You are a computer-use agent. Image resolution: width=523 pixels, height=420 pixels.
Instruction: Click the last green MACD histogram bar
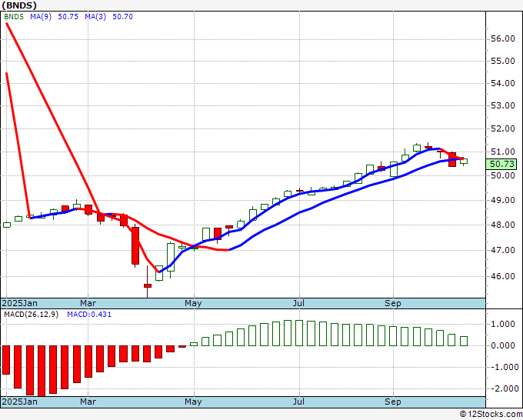coord(464,341)
